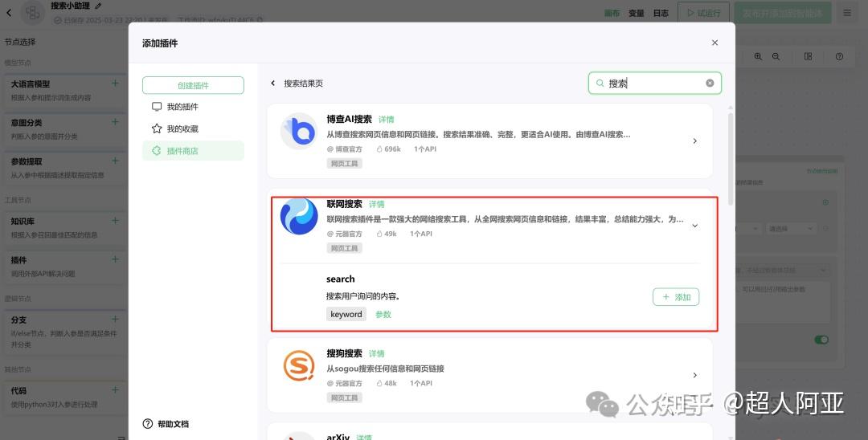Viewport: 868px width, 440px height.
Task: Click the 搜狗搜索 plugin logo
Action: (x=299, y=365)
